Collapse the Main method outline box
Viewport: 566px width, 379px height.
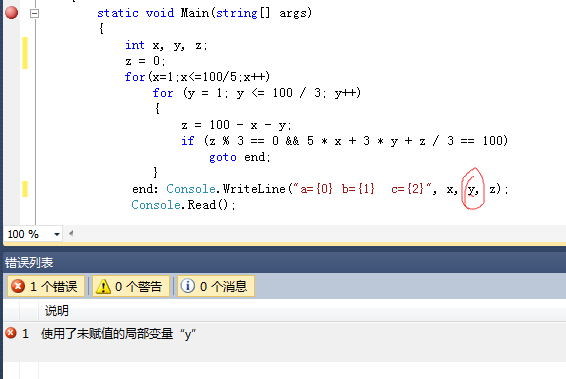click(x=34, y=13)
